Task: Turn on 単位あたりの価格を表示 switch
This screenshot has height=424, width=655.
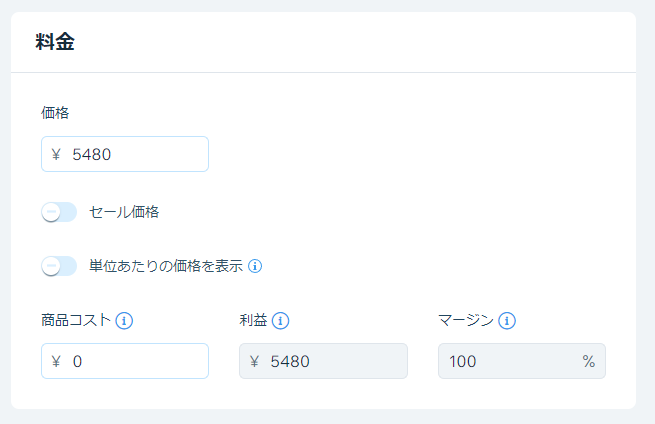Action: pos(59,266)
